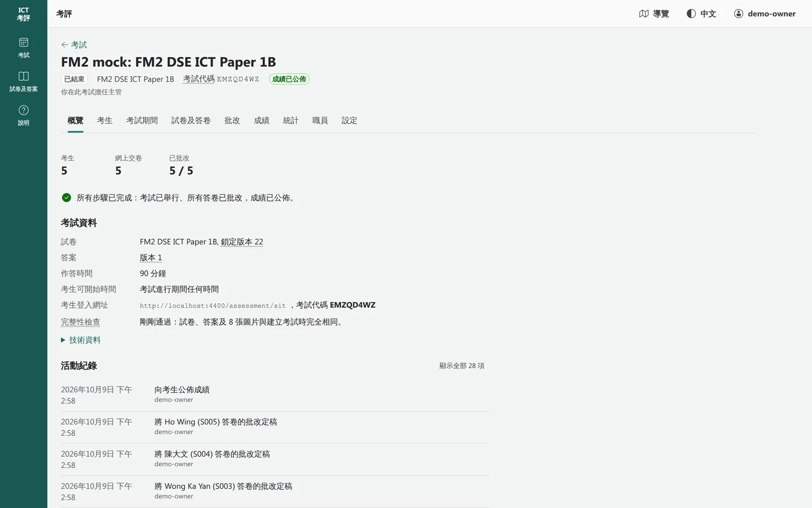
Task: Open the 設定 tab
Action: 350,120
